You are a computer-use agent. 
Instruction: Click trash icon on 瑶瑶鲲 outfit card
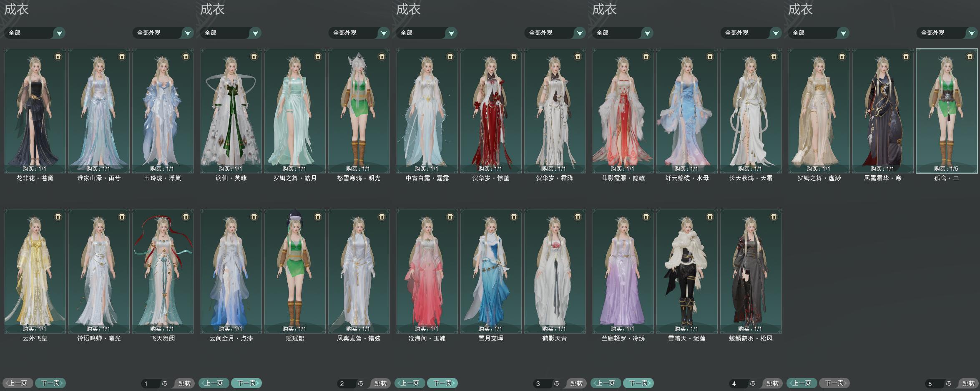(x=318, y=217)
